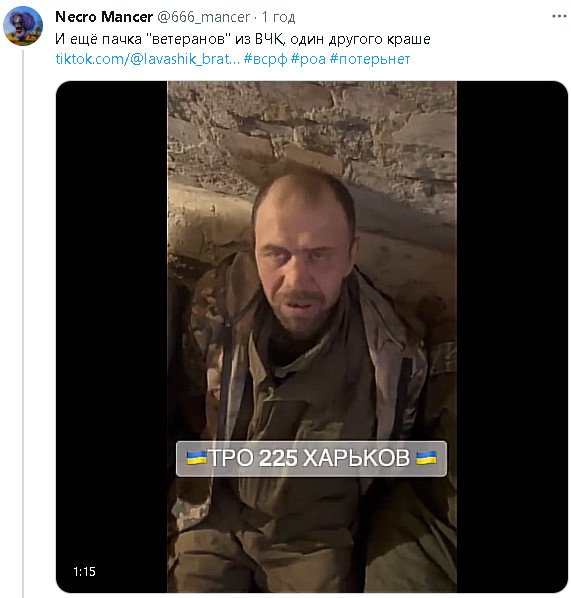Click the black bar right of video
571x598 pixels.
512,337
